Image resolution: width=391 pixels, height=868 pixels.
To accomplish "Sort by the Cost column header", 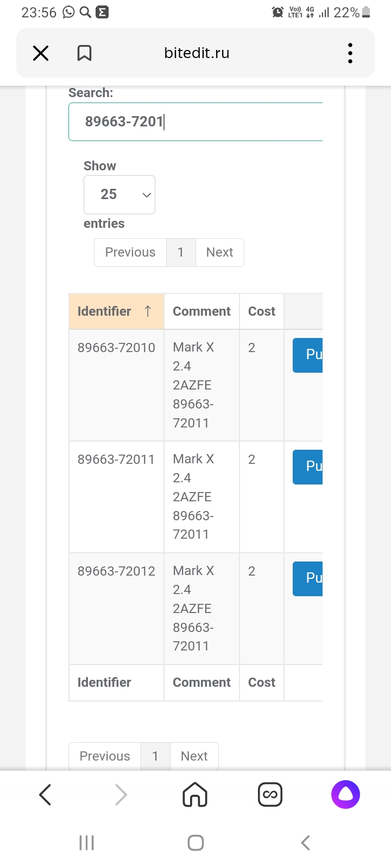I will [261, 311].
